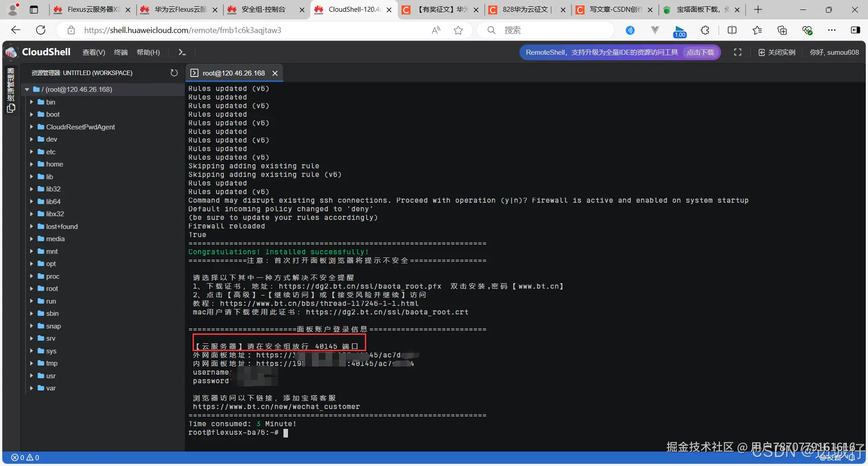The image size is (868, 466).
Task: Click the terminal prompt root@flexusx-ba76
Action: click(233, 433)
